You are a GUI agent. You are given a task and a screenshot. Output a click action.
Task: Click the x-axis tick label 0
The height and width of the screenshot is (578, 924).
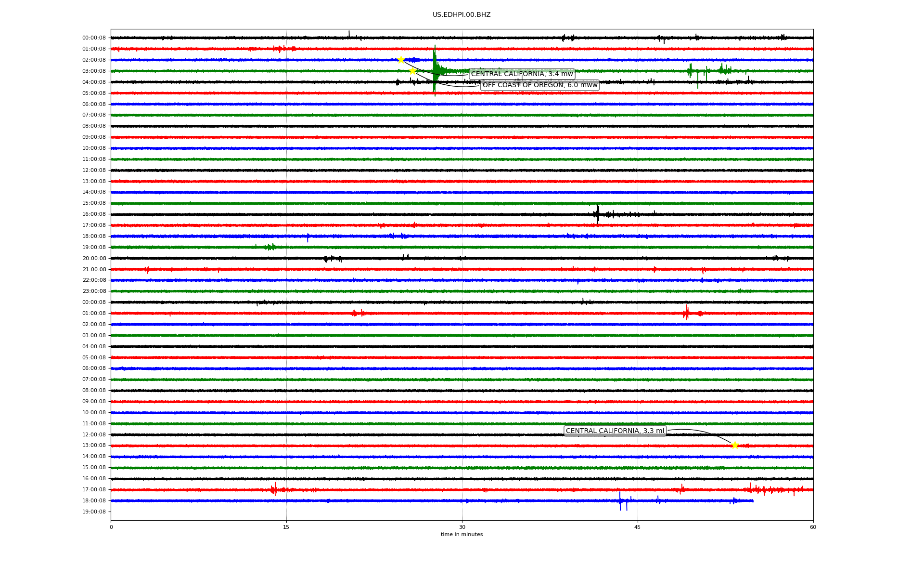111,527
